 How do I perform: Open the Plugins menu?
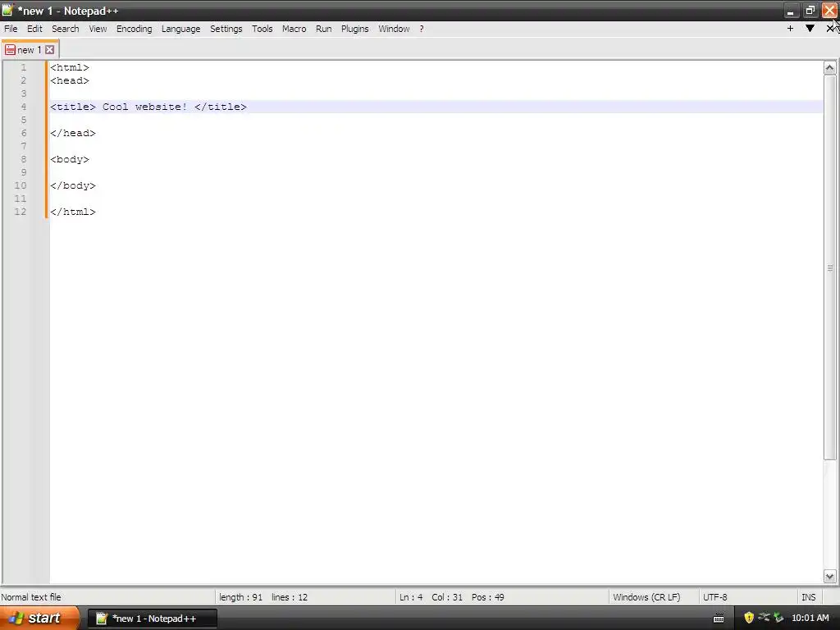(355, 29)
